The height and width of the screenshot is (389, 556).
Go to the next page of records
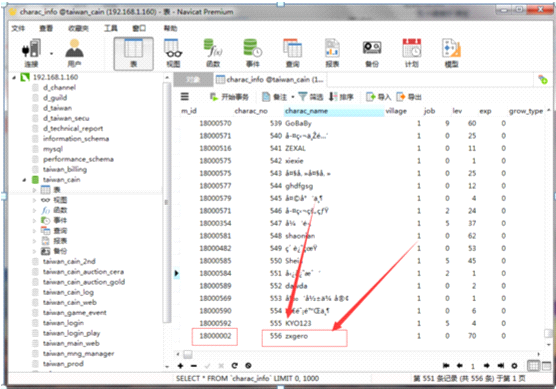[486, 366]
